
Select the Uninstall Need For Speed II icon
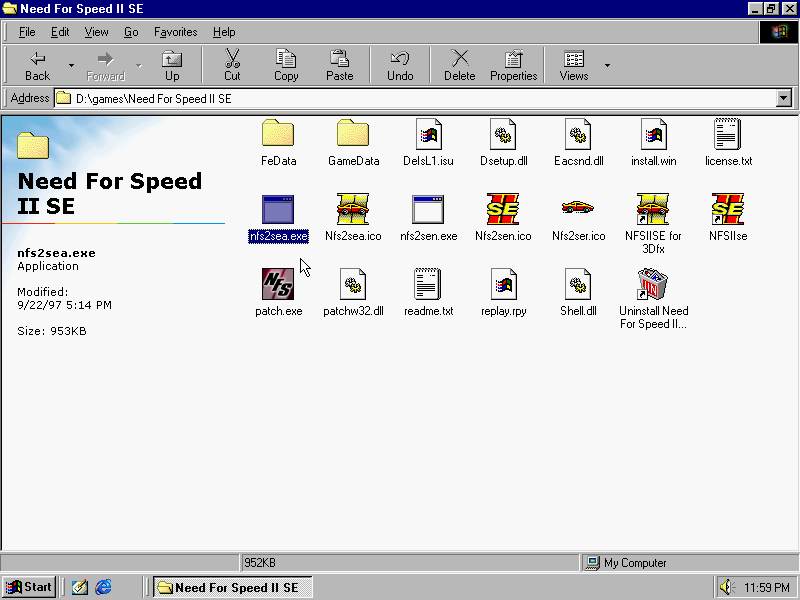pos(653,285)
